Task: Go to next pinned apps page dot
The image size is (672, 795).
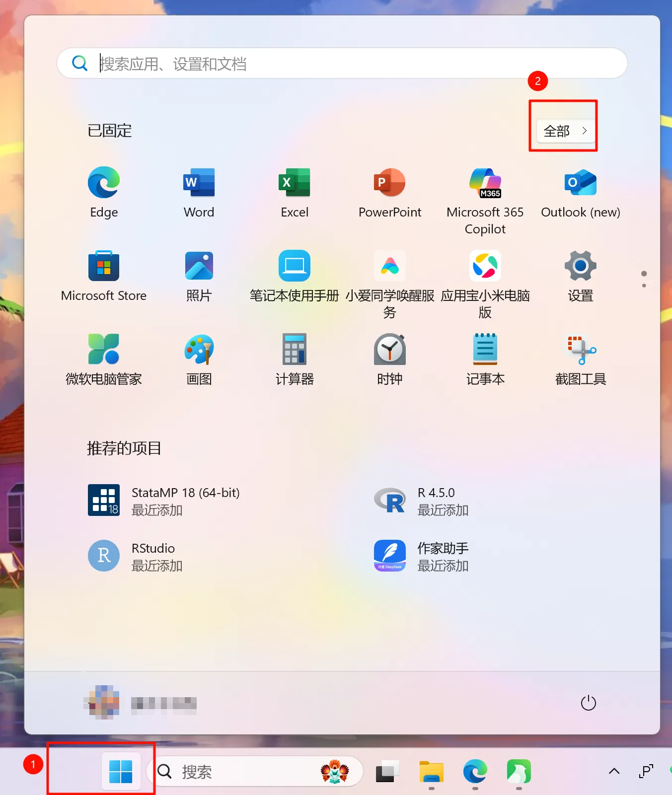Action: 644,286
